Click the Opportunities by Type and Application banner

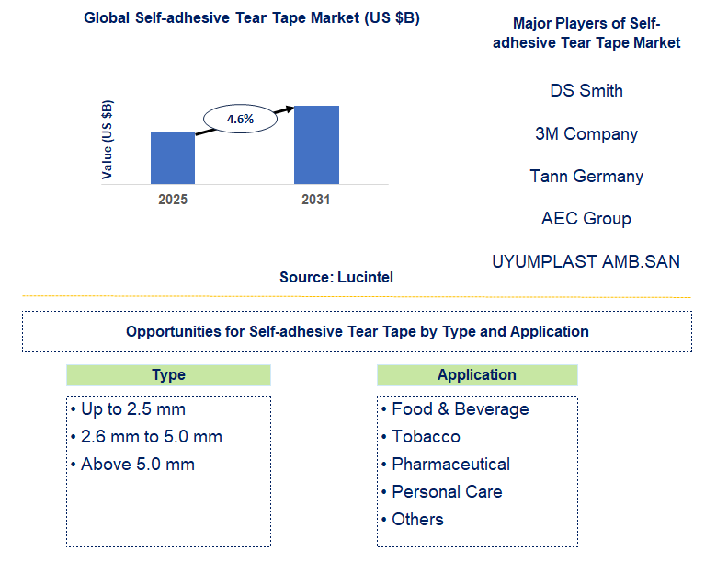click(357, 332)
